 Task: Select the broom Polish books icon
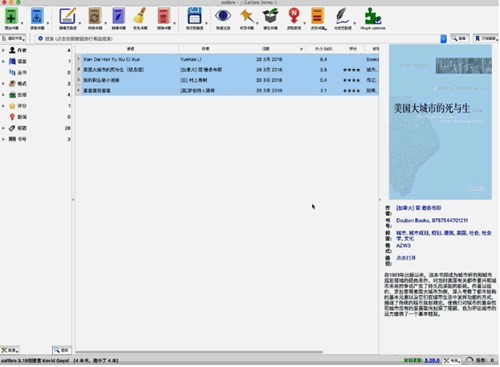pos(140,16)
